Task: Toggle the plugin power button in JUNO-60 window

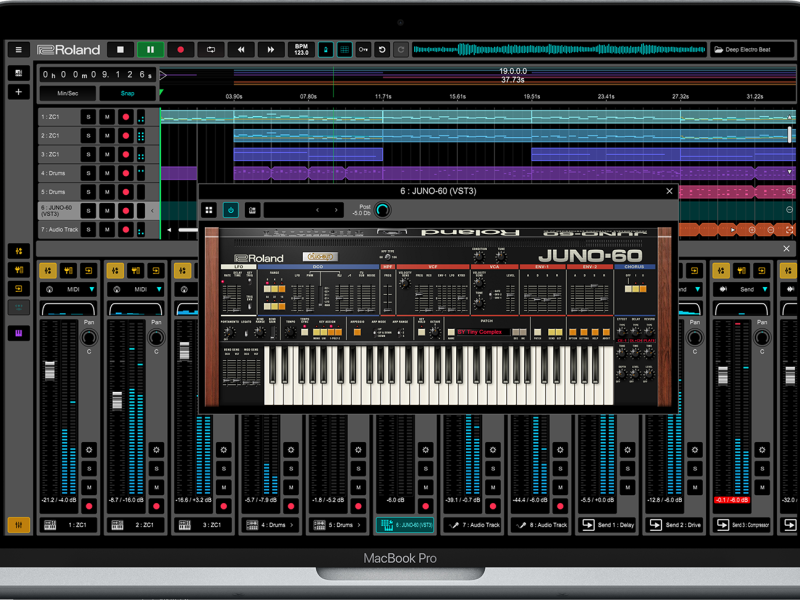Action: [231, 210]
